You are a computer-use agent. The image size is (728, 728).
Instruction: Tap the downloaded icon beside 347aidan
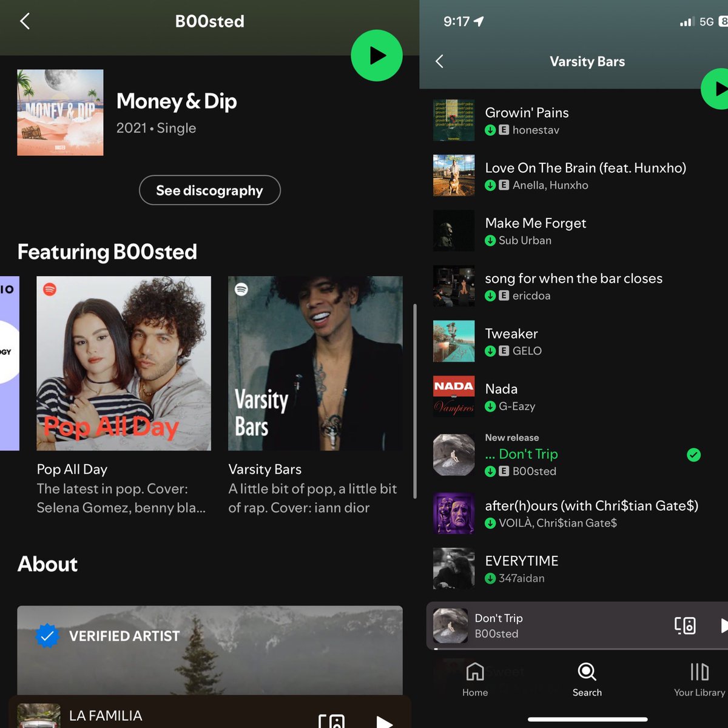[x=490, y=578]
